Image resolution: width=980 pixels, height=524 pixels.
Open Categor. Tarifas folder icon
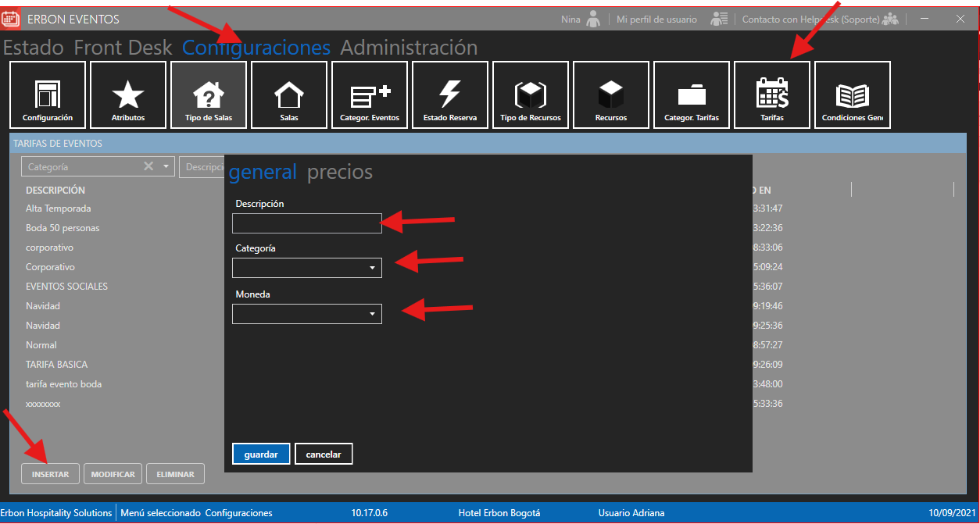[x=692, y=94]
